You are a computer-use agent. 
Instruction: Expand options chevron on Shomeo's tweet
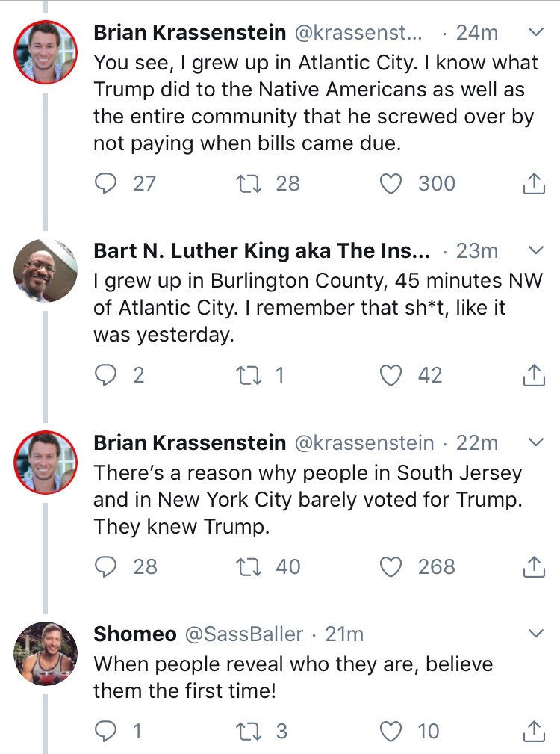pos(535,634)
